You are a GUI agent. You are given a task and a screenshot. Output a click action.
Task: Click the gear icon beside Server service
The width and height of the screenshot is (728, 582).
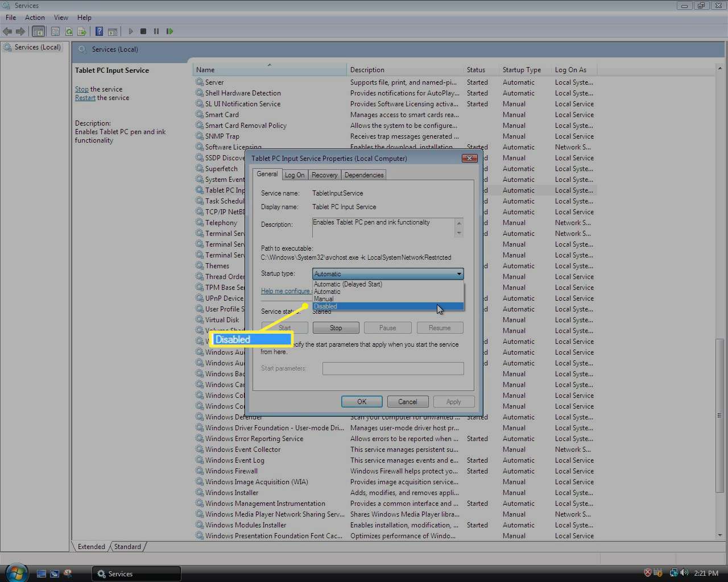coord(200,82)
